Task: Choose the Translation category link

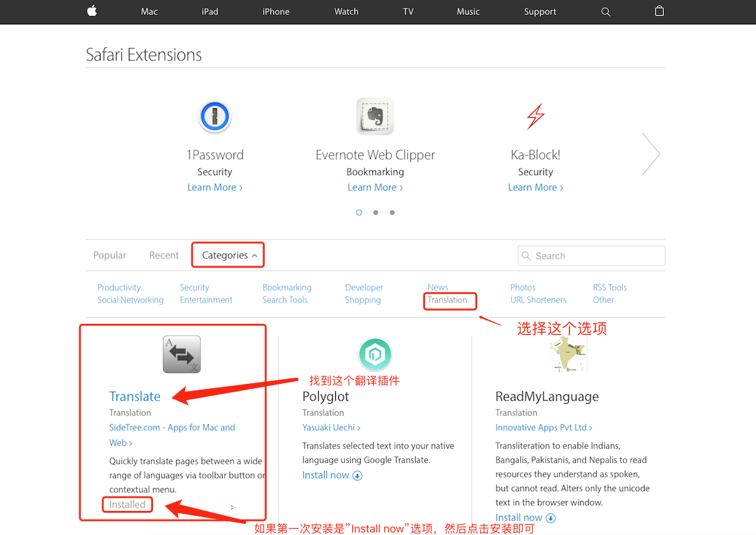Action: coord(447,300)
